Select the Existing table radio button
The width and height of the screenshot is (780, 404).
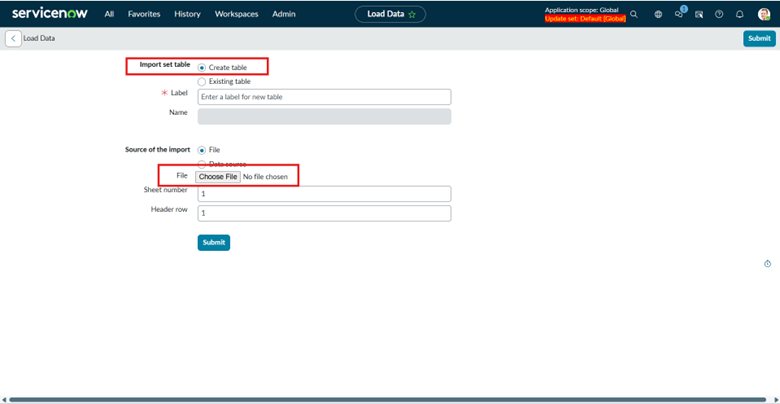pyautogui.click(x=201, y=82)
